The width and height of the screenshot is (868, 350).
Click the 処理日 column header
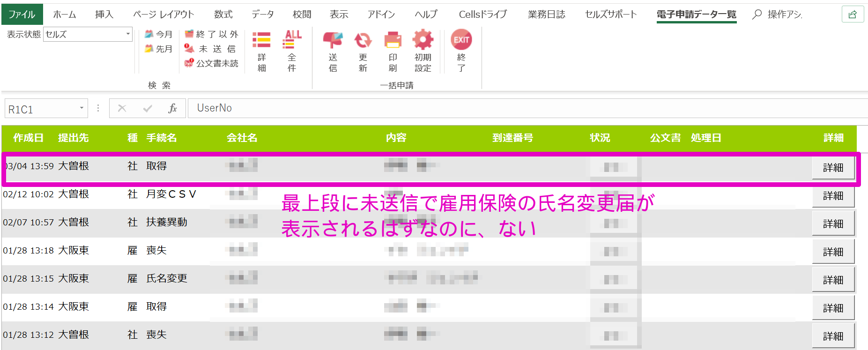706,138
